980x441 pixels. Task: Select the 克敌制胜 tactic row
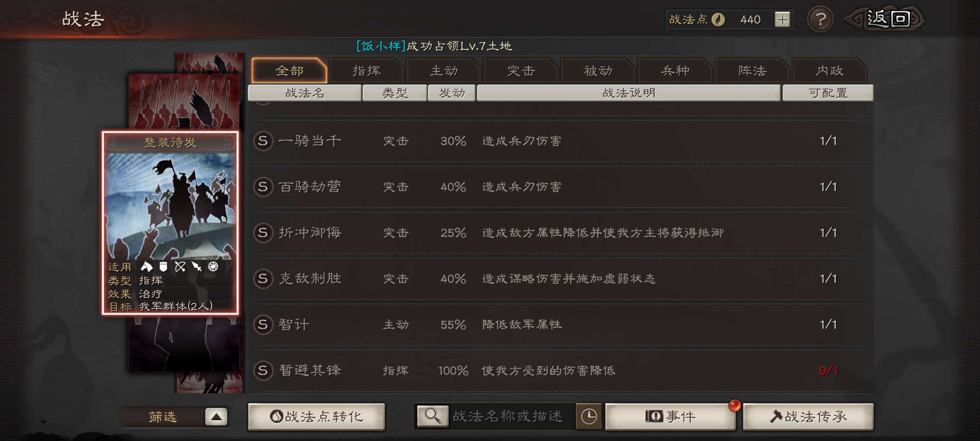coord(562,279)
